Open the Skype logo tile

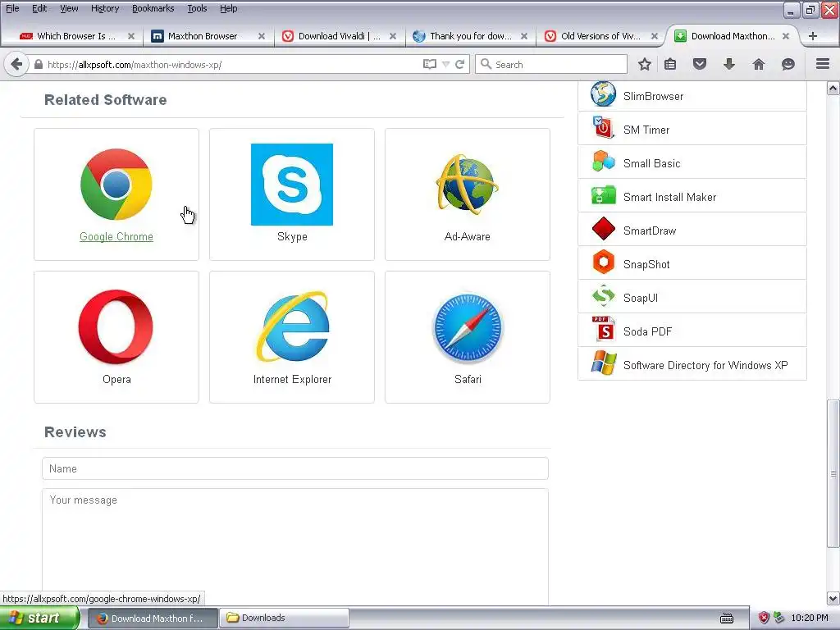(292, 185)
